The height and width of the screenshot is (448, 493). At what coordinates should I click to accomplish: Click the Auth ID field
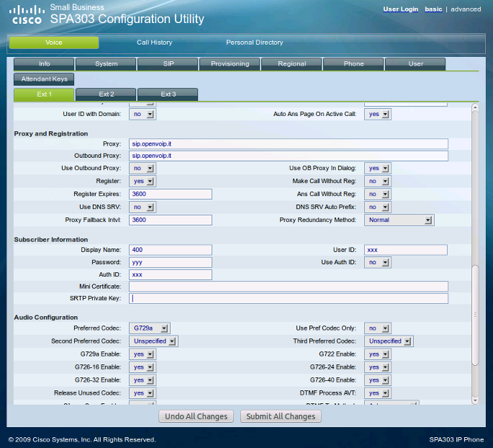(x=171, y=274)
